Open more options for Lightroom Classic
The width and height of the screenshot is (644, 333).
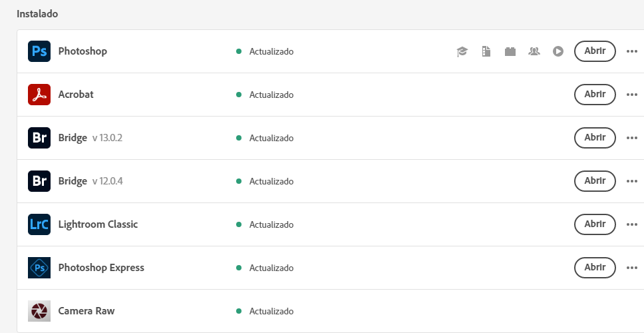click(x=632, y=224)
